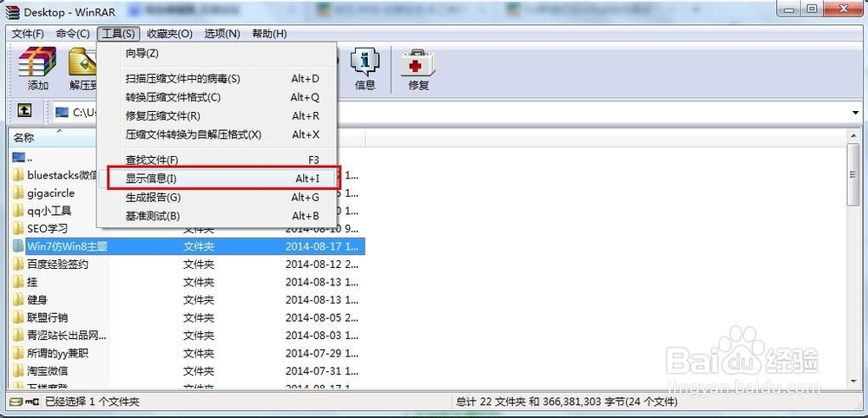Click the folder icon of 百度经验签约
868x418 pixels.
(x=19, y=265)
